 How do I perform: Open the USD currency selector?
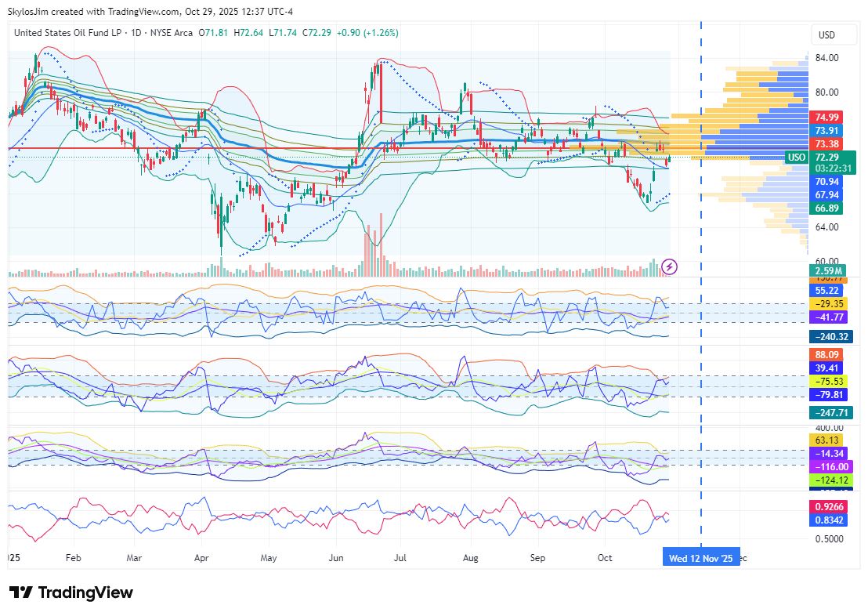(826, 35)
